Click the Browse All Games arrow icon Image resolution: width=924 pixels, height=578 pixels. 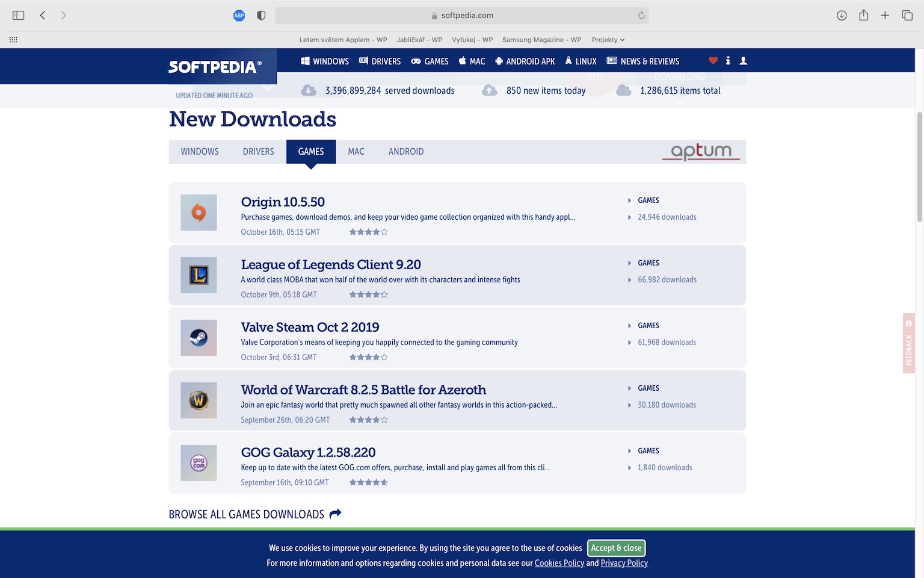point(336,514)
